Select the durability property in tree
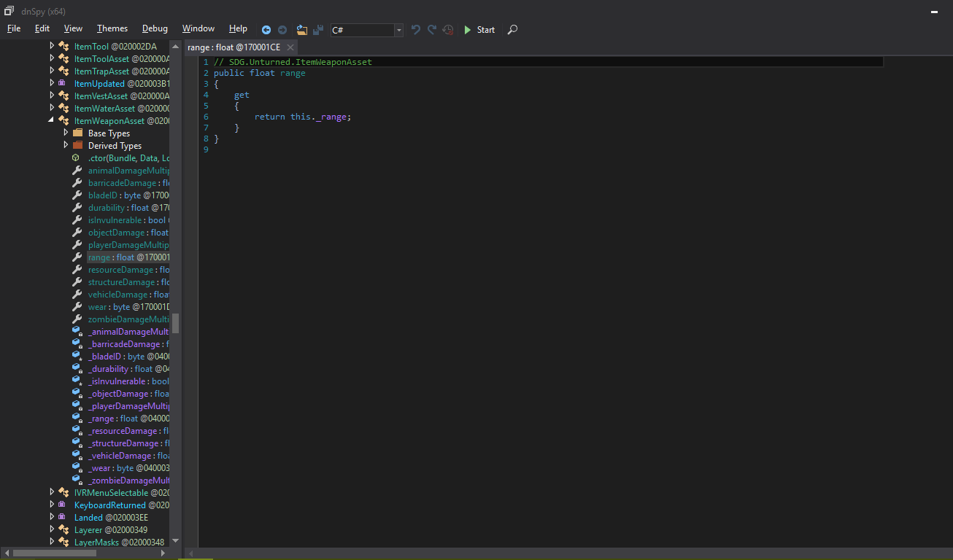 [x=107, y=208]
